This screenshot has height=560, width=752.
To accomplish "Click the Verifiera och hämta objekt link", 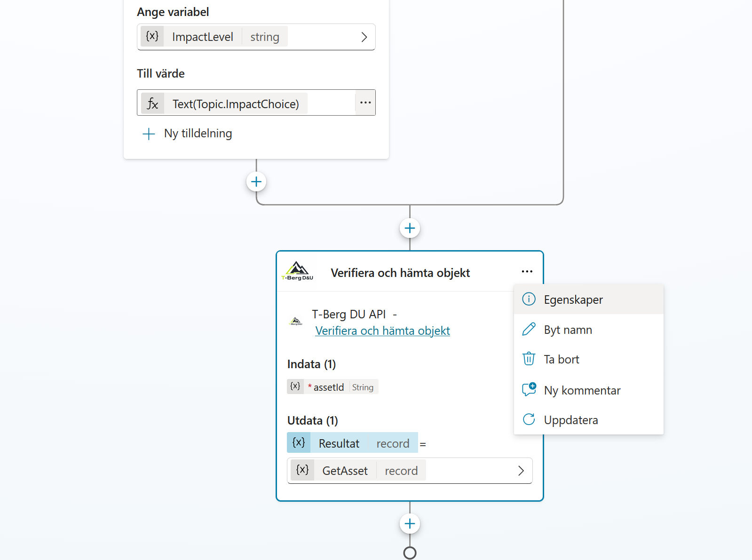I will pos(382,331).
